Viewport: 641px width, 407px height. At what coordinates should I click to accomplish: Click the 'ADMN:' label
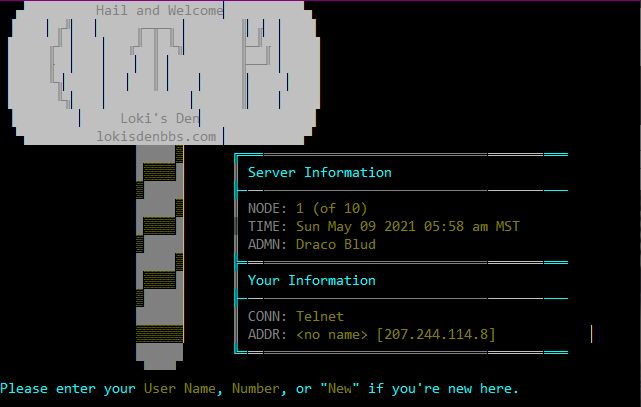coord(267,244)
